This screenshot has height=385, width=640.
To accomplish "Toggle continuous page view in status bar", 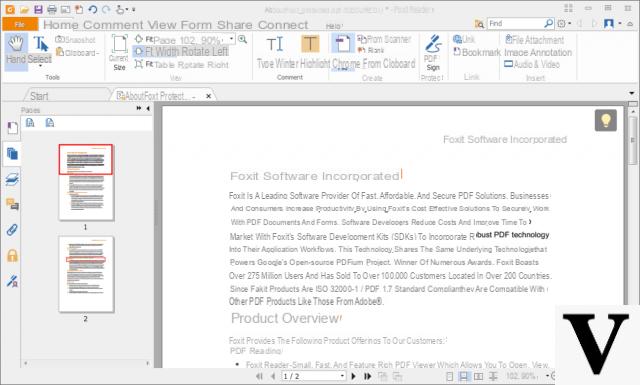I will pos(464,376).
